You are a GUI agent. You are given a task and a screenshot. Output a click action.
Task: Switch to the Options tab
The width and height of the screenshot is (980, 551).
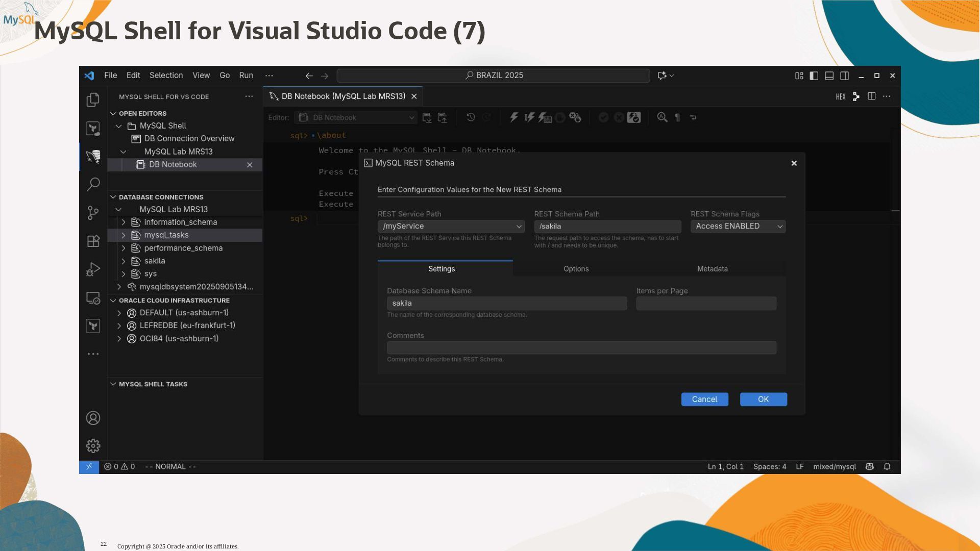[x=576, y=269]
